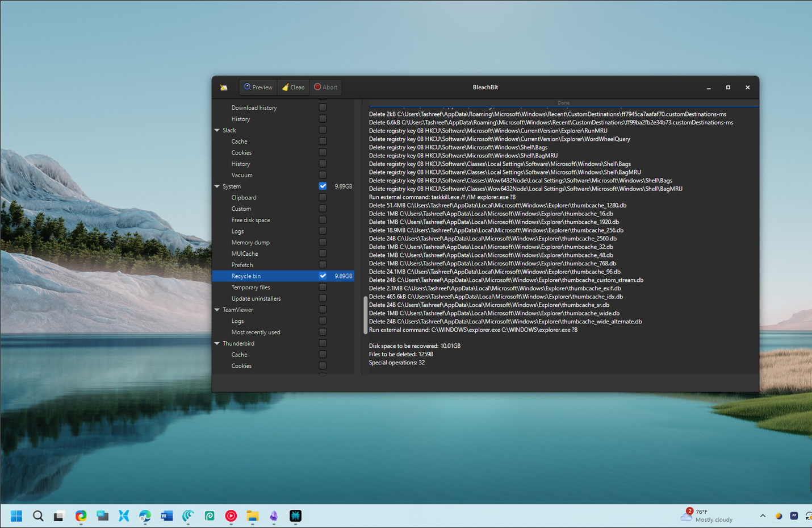Enable the Temporary files checkbox
Screen dimensions: 812x528
pyautogui.click(x=323, y=288)
